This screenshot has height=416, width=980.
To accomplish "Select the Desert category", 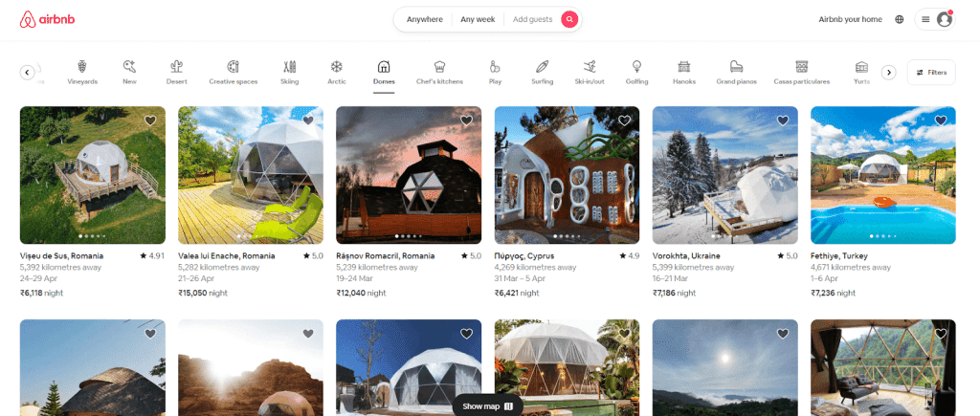I will click(176, 73).
